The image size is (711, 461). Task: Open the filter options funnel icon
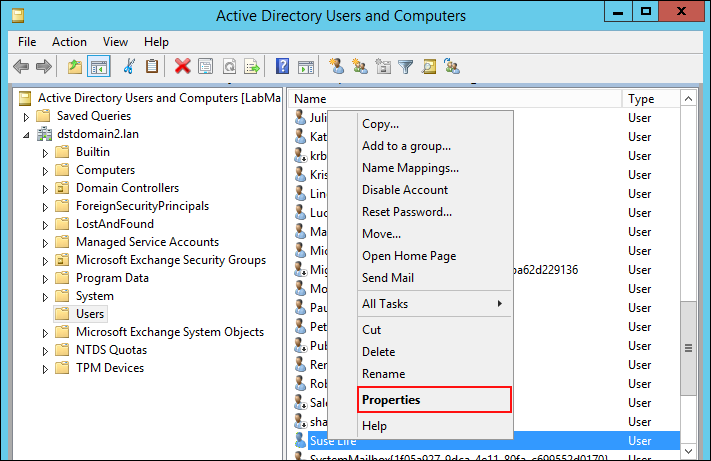point(405,67)
